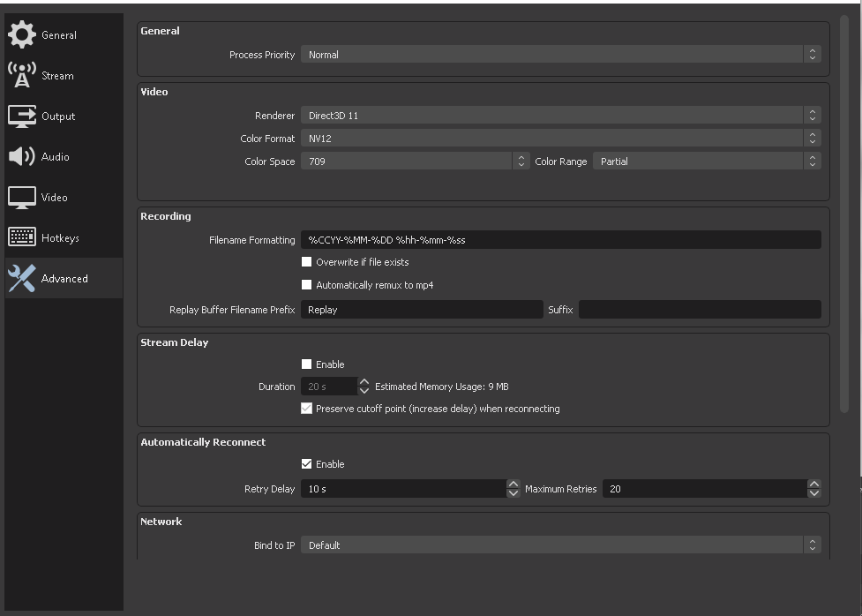Click the settings vertical scrollbar
The width and height of the screenshot is (862, 616).
click(844, 221)
